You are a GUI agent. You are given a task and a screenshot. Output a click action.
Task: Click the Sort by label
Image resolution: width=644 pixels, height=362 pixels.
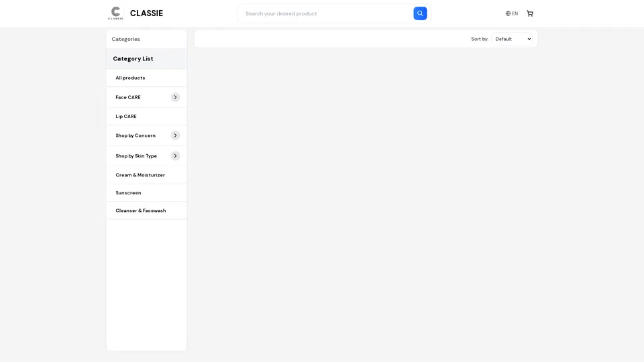(479, 39)
